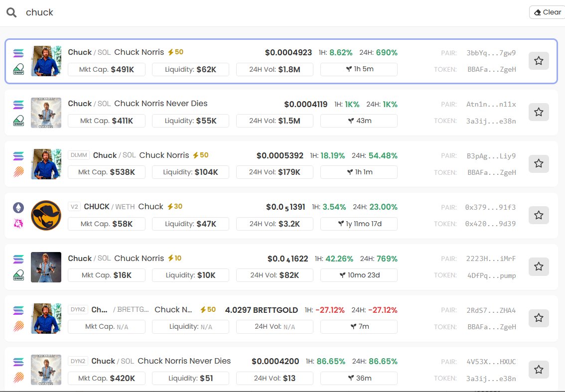The height and width of the screenshot is (392, 565).
Task: Click token address 4DfPq...pump
Action: [x=491, y=275]
